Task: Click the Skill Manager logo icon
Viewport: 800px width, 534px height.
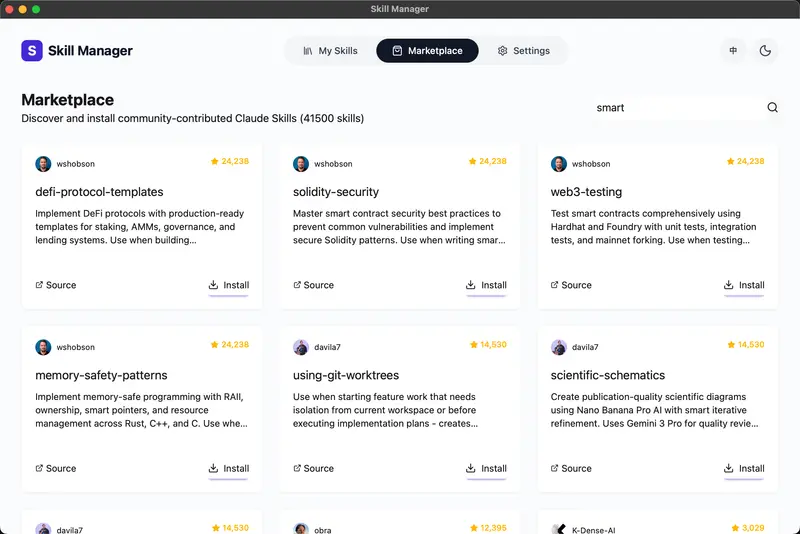Action: (x=32, y=51)
